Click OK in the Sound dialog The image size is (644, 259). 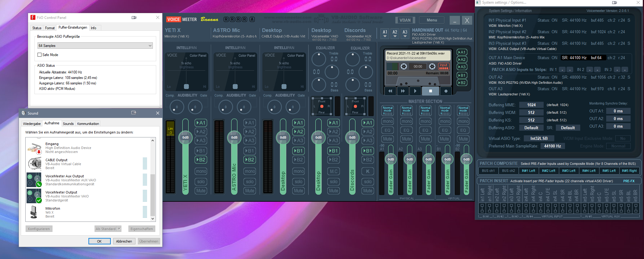99,241
